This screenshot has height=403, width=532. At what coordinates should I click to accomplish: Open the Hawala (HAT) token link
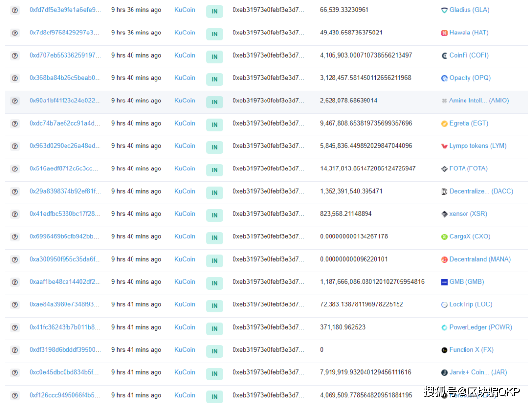click(x=469, y=33)
